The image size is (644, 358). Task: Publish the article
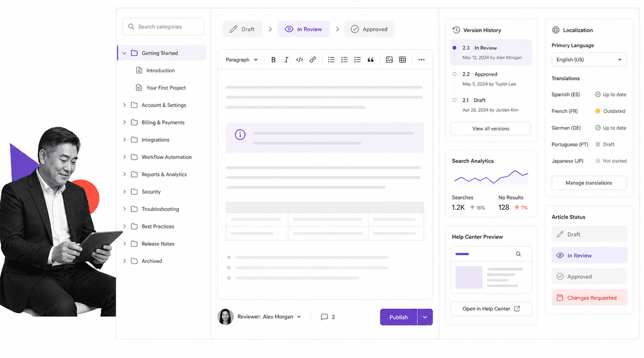[x=399, y=317]
